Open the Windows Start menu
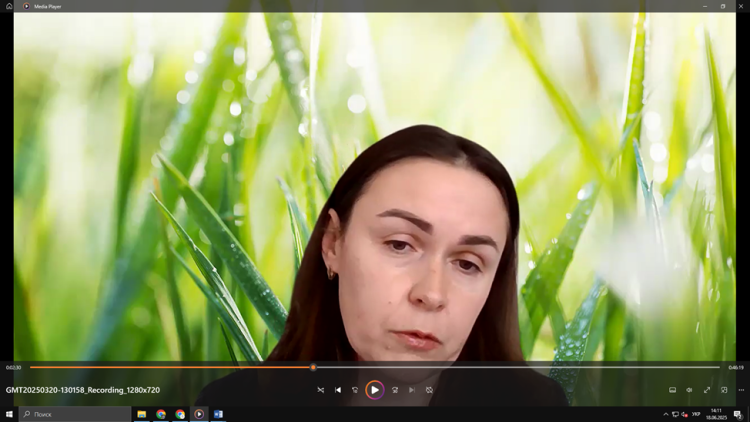 click(x=9, y=414)
